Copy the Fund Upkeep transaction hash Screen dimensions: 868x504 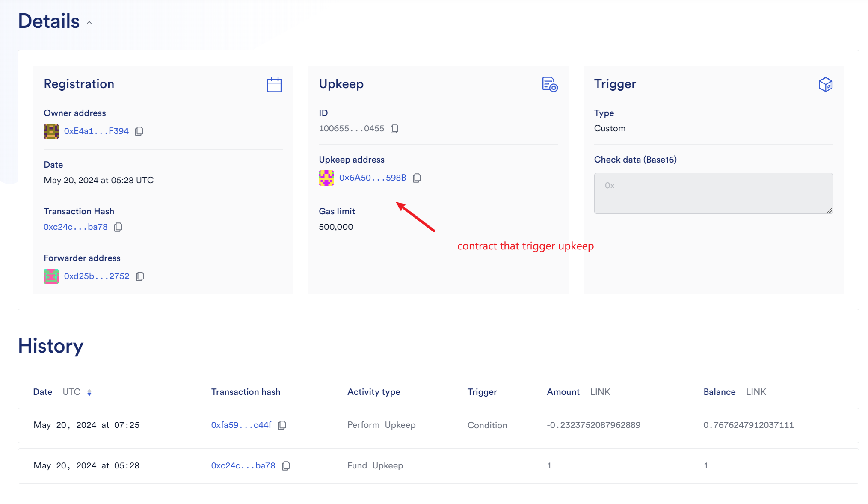click(286, 466)
